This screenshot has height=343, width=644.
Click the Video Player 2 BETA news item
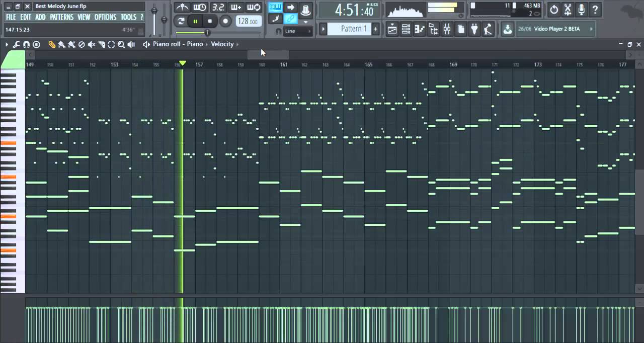tap(557, 29)
